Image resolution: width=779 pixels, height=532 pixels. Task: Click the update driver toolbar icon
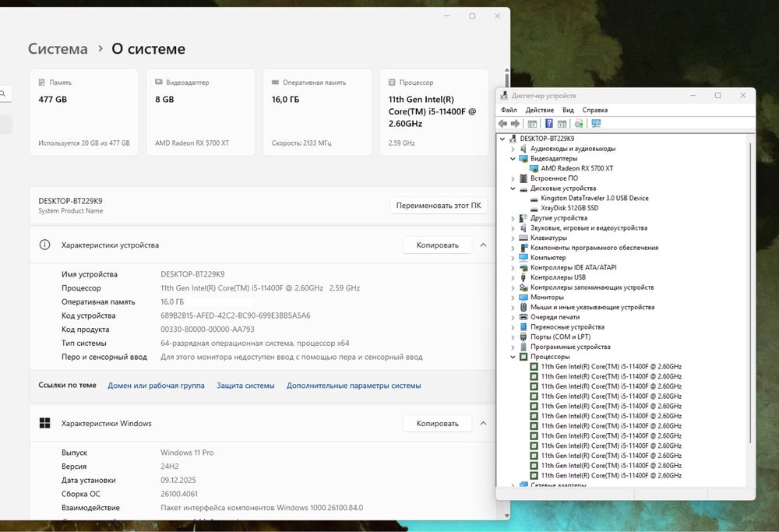coord(579,124)
